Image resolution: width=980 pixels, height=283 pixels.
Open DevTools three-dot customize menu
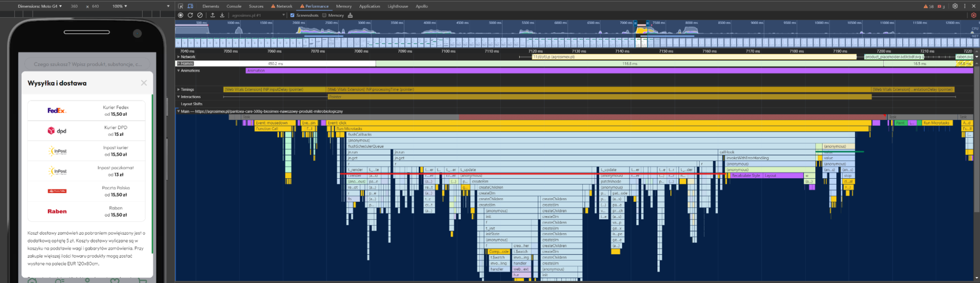(x=965, y=6)
